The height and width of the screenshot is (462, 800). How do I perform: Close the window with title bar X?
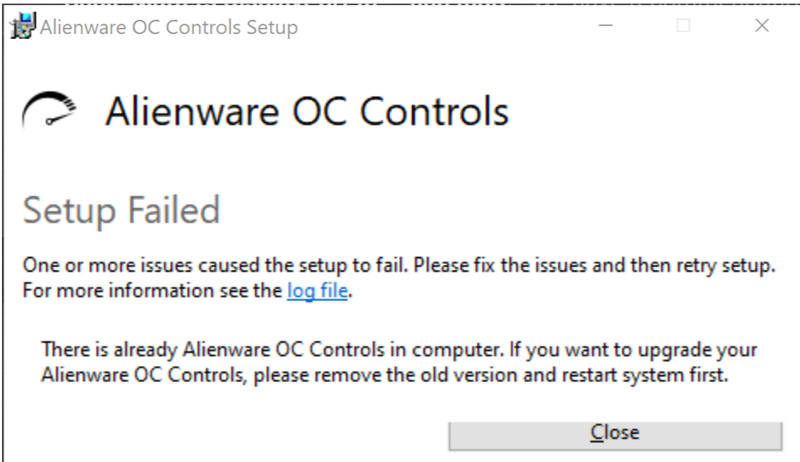click(x=762, y=27)
